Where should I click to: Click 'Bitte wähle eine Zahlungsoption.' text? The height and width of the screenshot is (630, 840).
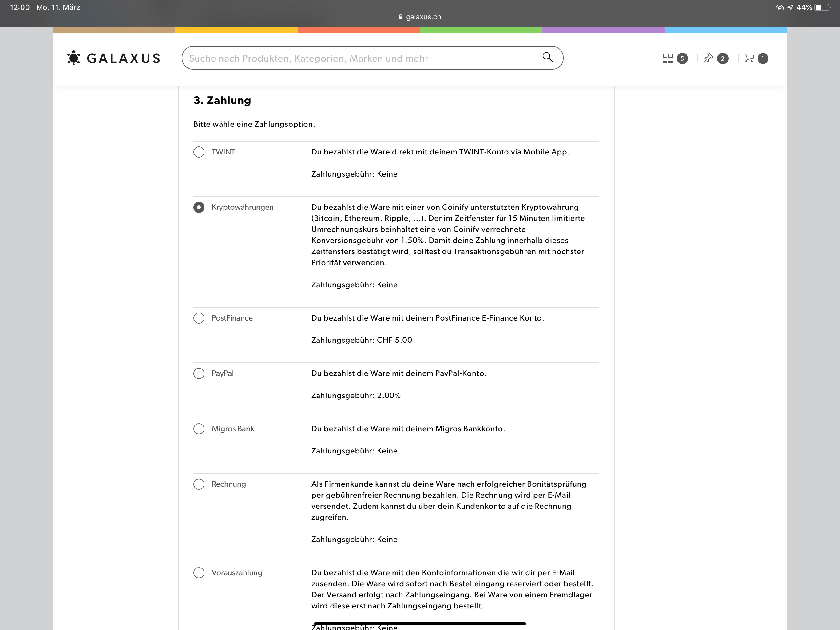point(254,124)
